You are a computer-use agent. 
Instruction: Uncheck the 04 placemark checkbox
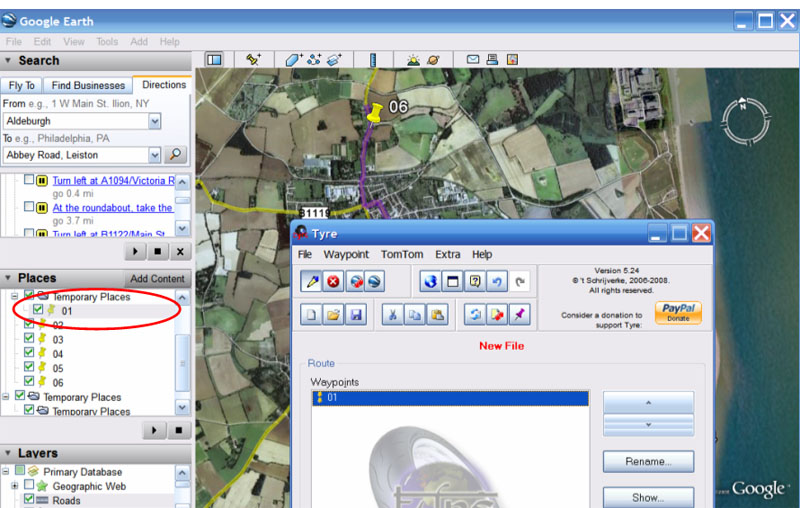click(x=29, y=352)
